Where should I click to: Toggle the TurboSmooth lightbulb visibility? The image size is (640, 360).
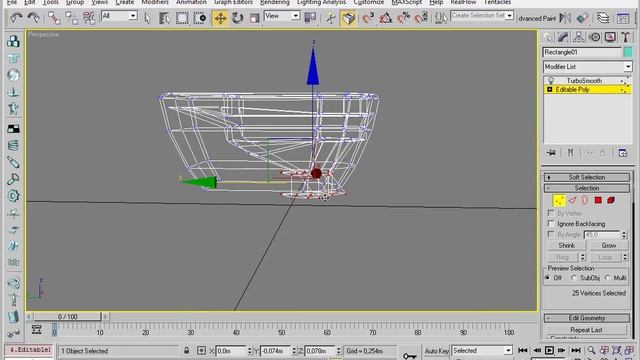point(551,80)
